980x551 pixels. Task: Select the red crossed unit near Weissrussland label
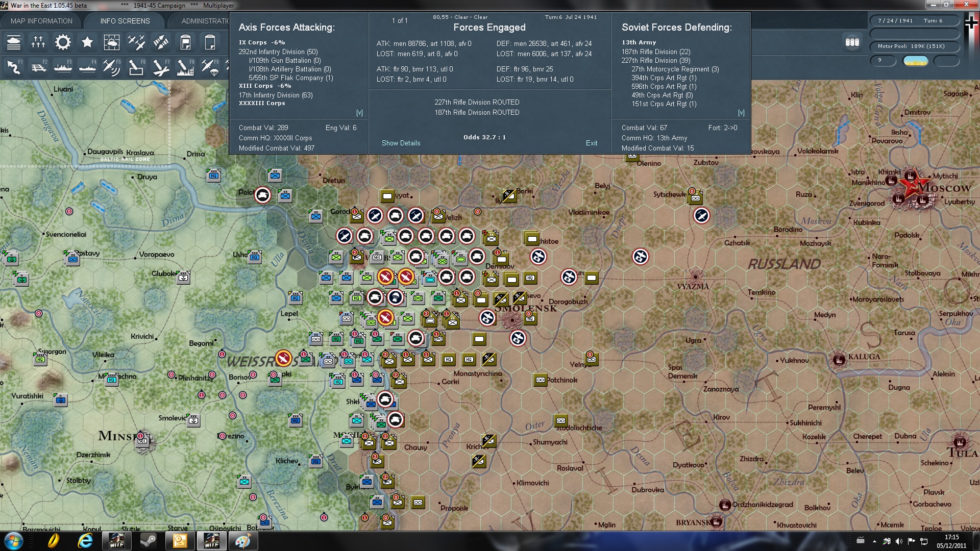point(283,359)
